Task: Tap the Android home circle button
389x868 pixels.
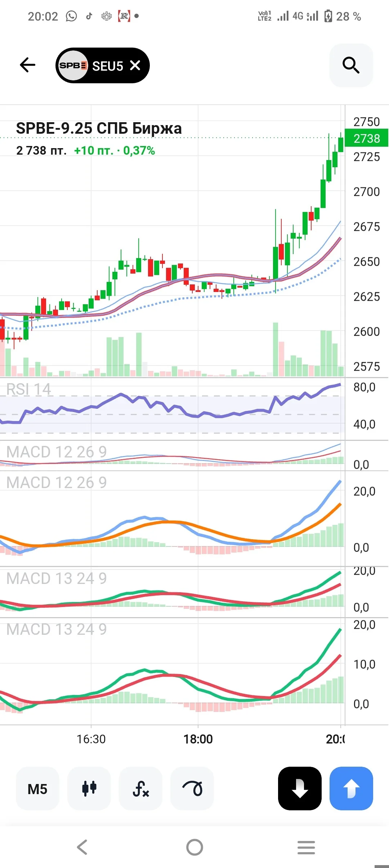Action: [x=194, y=847]
